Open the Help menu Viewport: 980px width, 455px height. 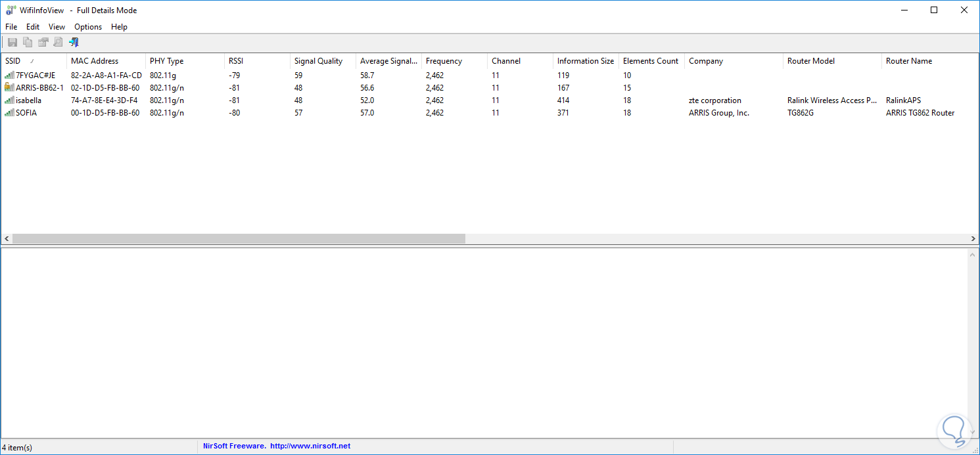click(119, 27)
